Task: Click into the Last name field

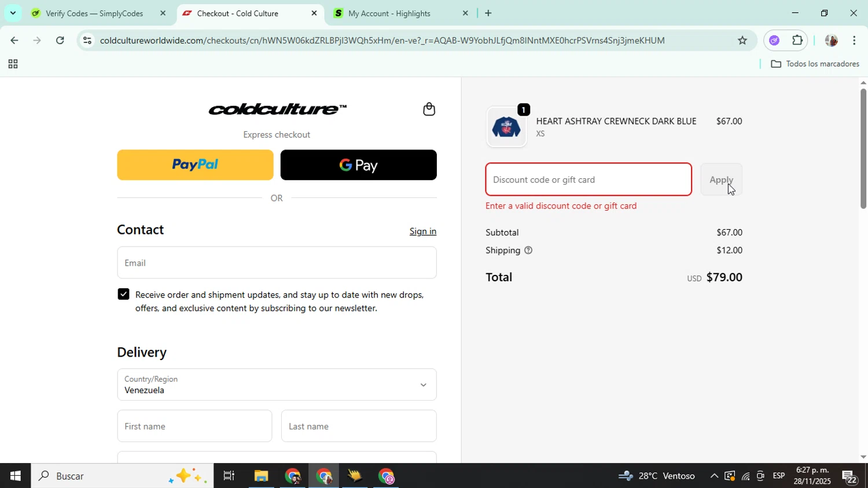Action: (x=359, y=426)
